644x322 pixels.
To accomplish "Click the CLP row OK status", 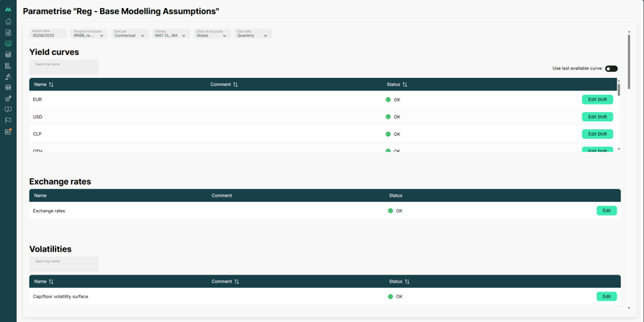I will pos(393,134).
